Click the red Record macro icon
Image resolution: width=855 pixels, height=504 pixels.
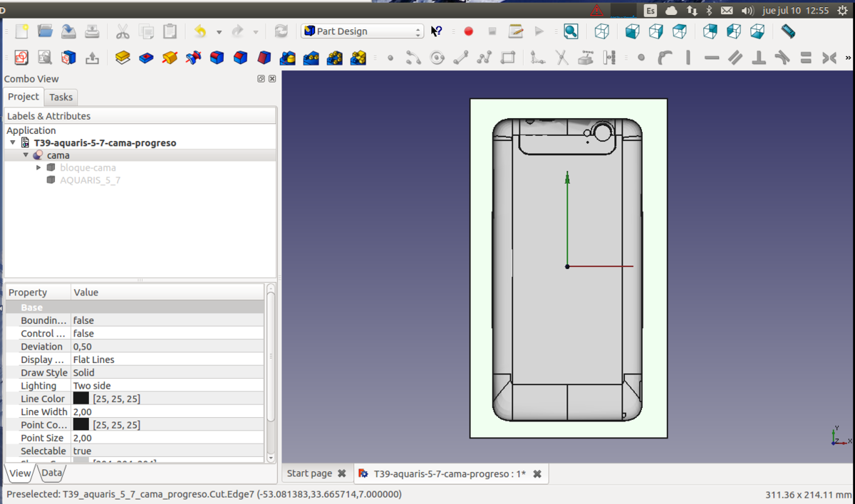click(x=468, y=31)
